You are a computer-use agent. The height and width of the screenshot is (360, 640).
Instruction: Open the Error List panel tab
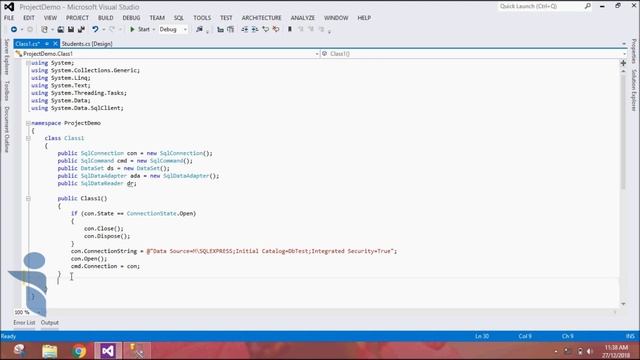24,322
